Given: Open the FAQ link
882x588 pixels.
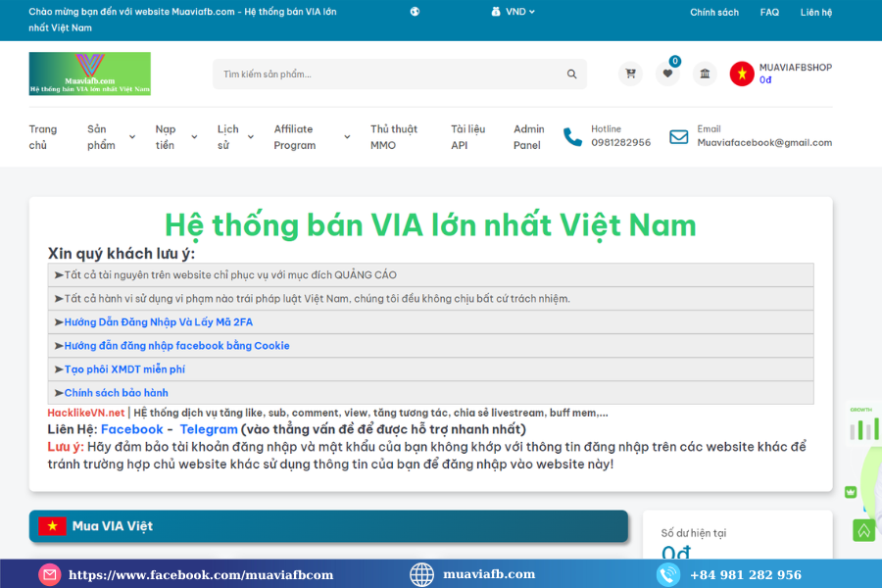Looking at the screenshot, I should click(x=769, y=13).
